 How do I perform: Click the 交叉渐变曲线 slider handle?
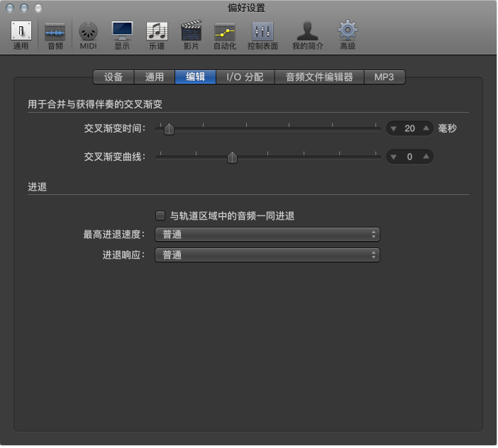(232, 157)
